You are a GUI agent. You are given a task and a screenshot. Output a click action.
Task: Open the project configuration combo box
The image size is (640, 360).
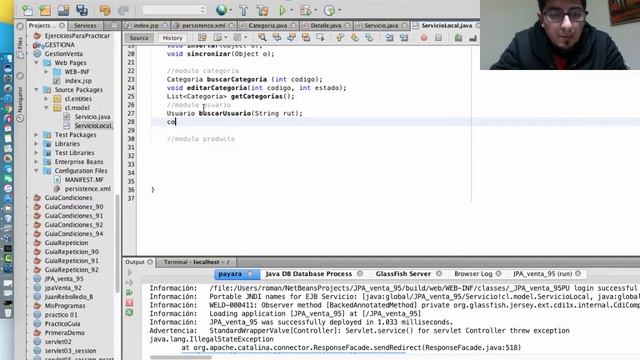174,10
